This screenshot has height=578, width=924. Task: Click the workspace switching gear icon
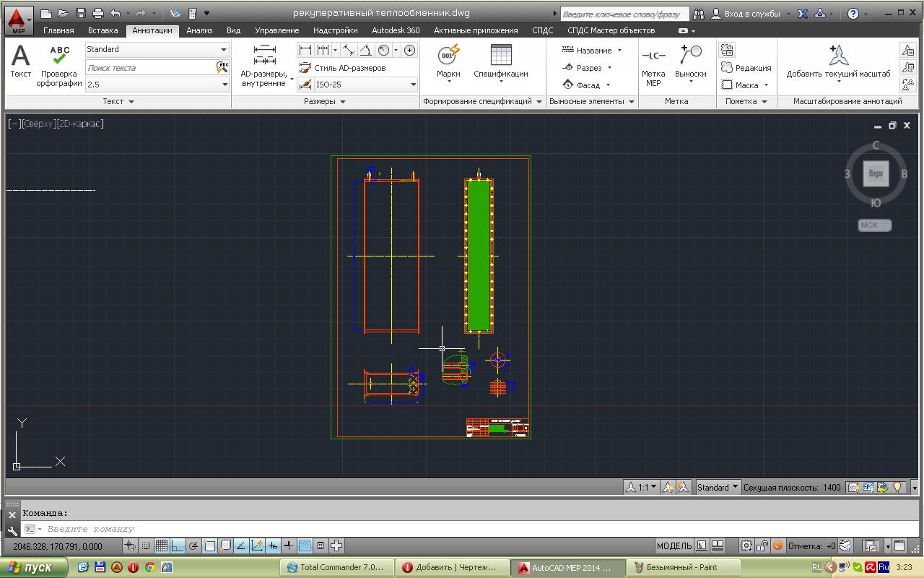click(746, 545)
